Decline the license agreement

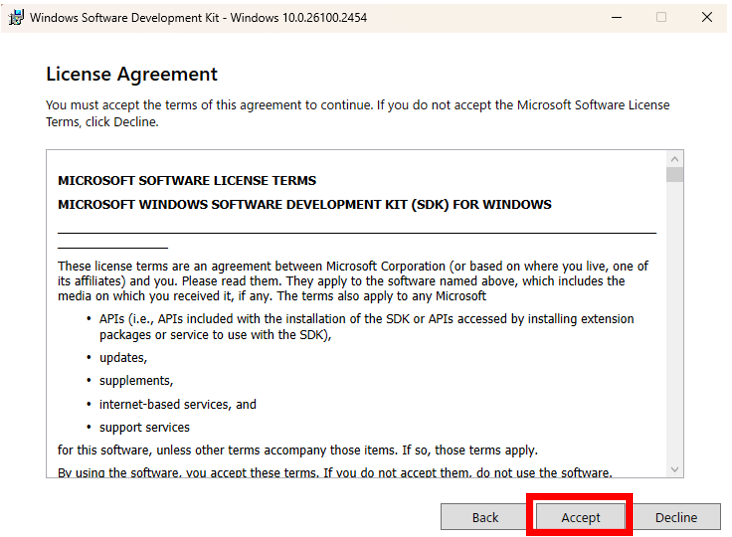[676, 517]
